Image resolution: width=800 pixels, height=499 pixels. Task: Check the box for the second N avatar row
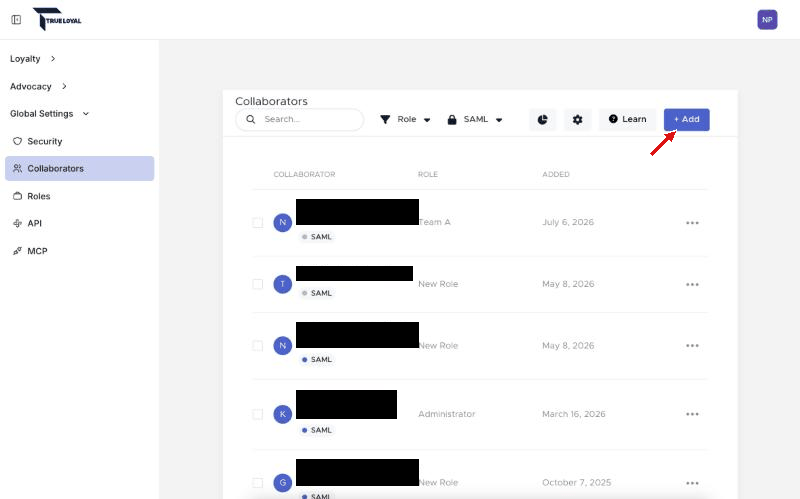click(x=258, y=346)
